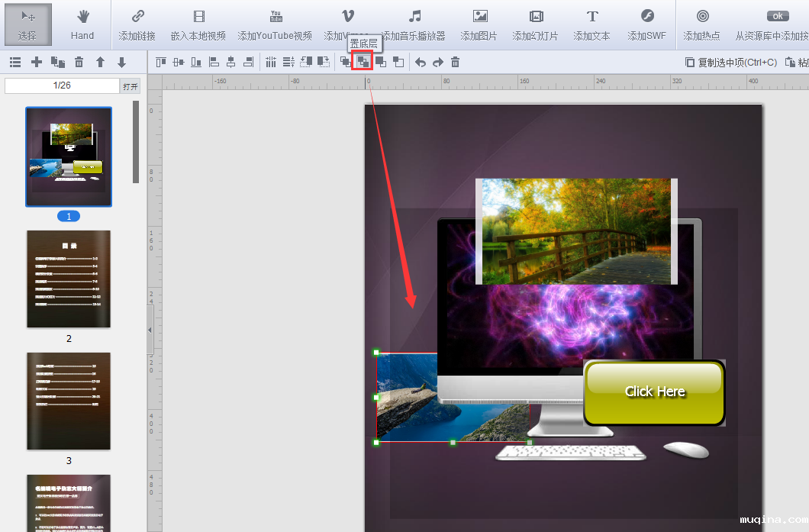Add a music player via 添加音乐播放器
The width and height of the screenshot is (809, 532).
point(414,24)
